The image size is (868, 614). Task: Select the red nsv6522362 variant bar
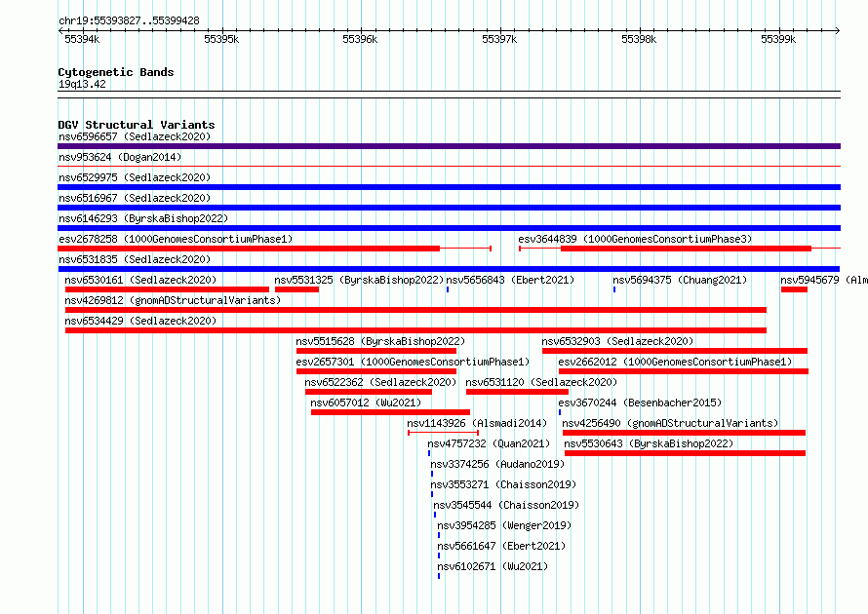coord(368,392)
